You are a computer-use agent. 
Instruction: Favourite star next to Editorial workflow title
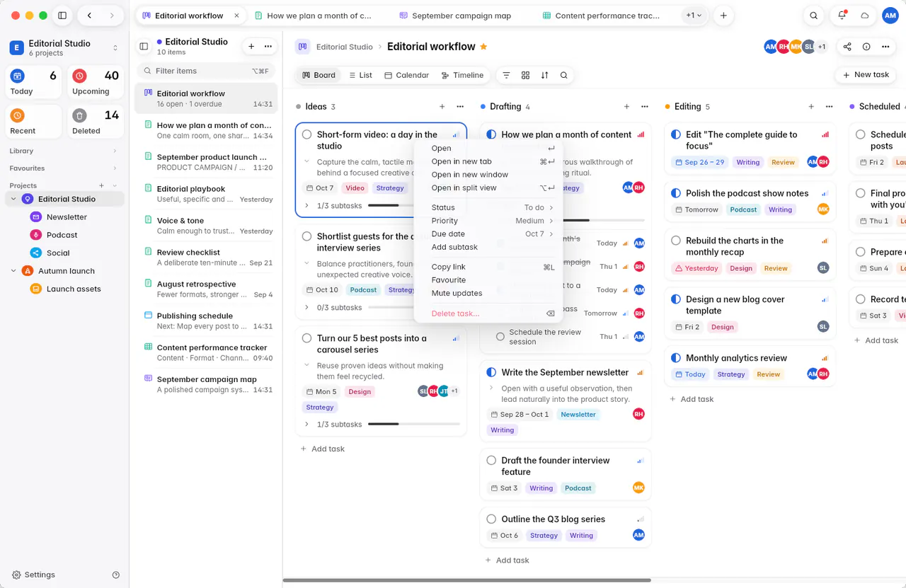coord(483,47)
